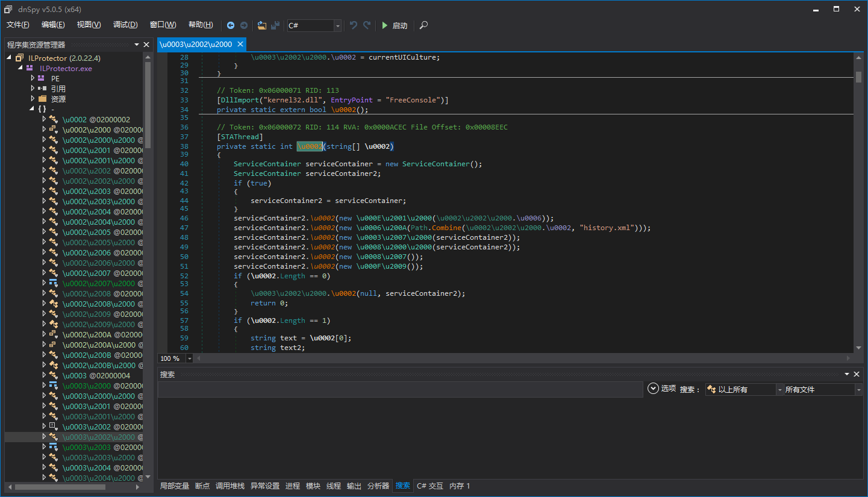This screenshot has width=868, height=497.
Task: Click the navigate forward arrow icon
Action: tap(244, 25)
